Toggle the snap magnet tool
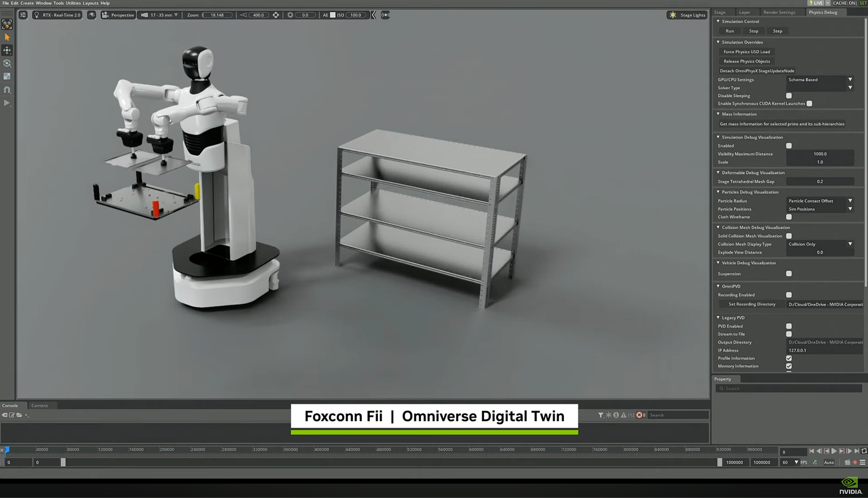Screen dimensions: 868x498 (x=7, y=89)
